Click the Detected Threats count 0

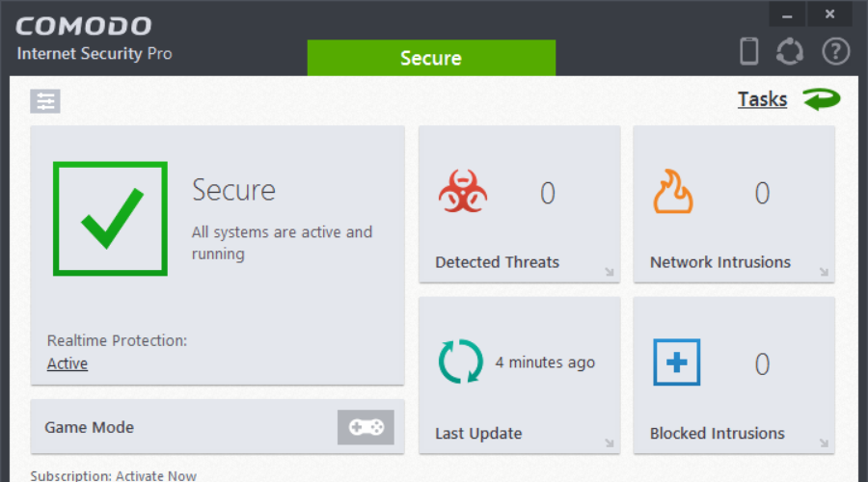click(x=548, y=193)
